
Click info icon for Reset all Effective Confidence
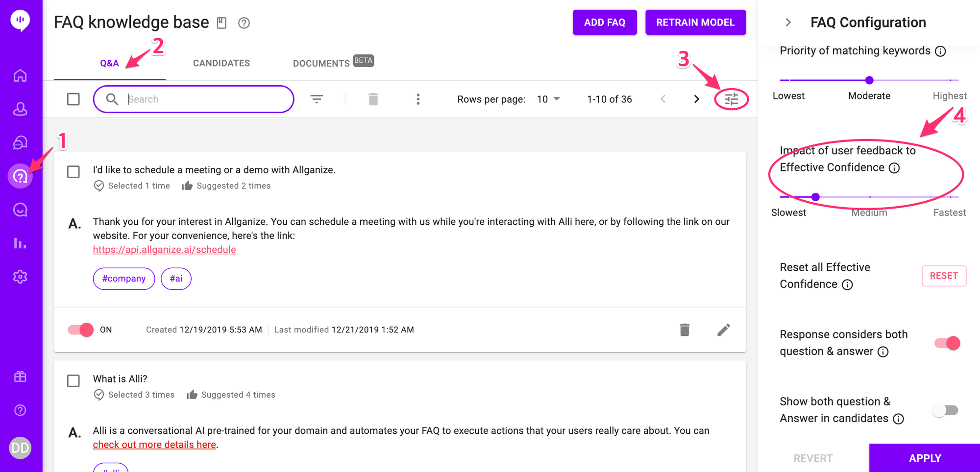click(847, 285)
